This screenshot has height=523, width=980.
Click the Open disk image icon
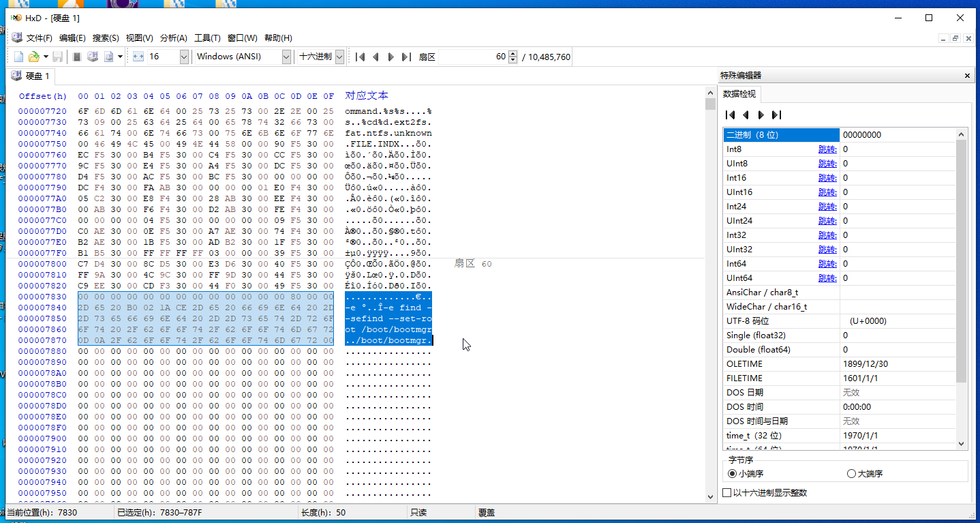click(108, 57)
